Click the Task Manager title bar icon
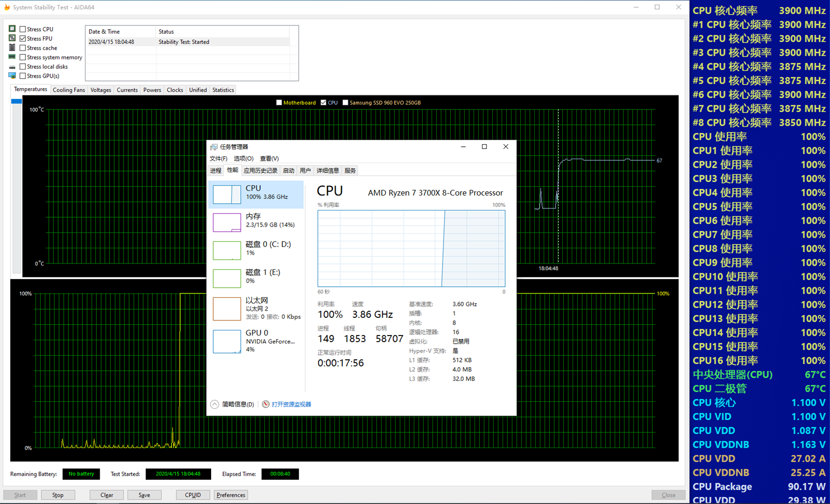 214,147
